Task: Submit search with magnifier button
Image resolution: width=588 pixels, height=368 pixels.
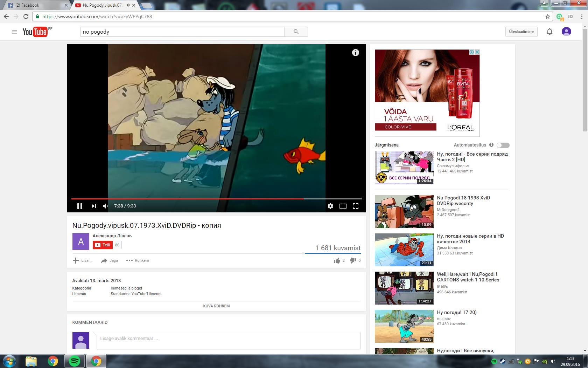Action: point(296,32)
